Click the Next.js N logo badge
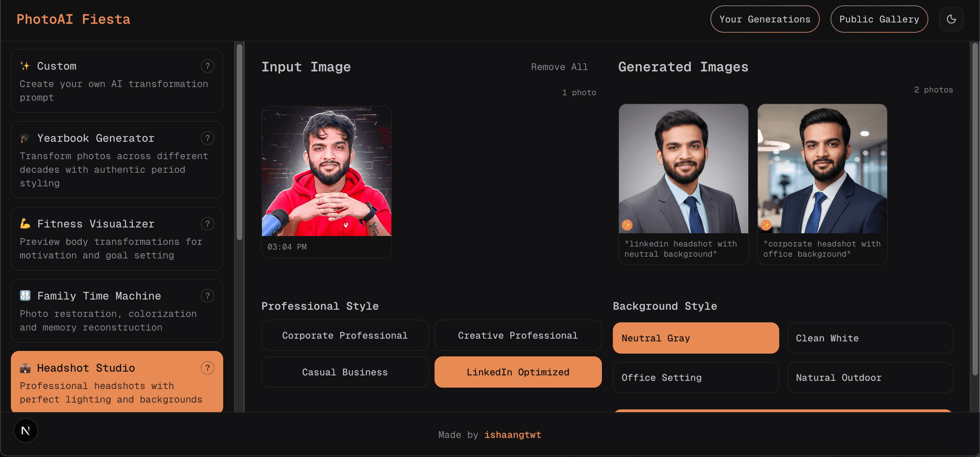The height and width of the screenshot is (457, 980). [x=26, y=431]
